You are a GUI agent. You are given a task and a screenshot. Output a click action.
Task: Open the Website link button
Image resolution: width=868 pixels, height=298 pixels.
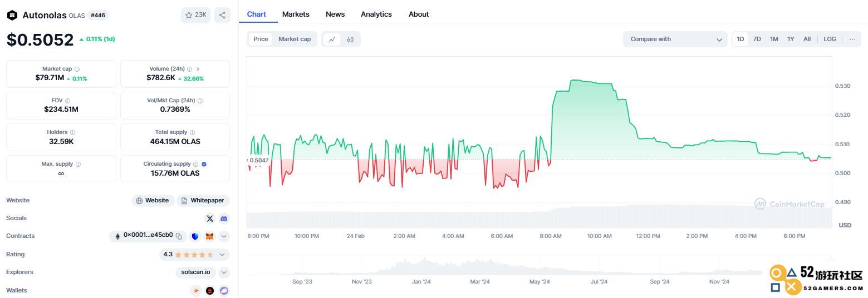(x=153, y=201)
